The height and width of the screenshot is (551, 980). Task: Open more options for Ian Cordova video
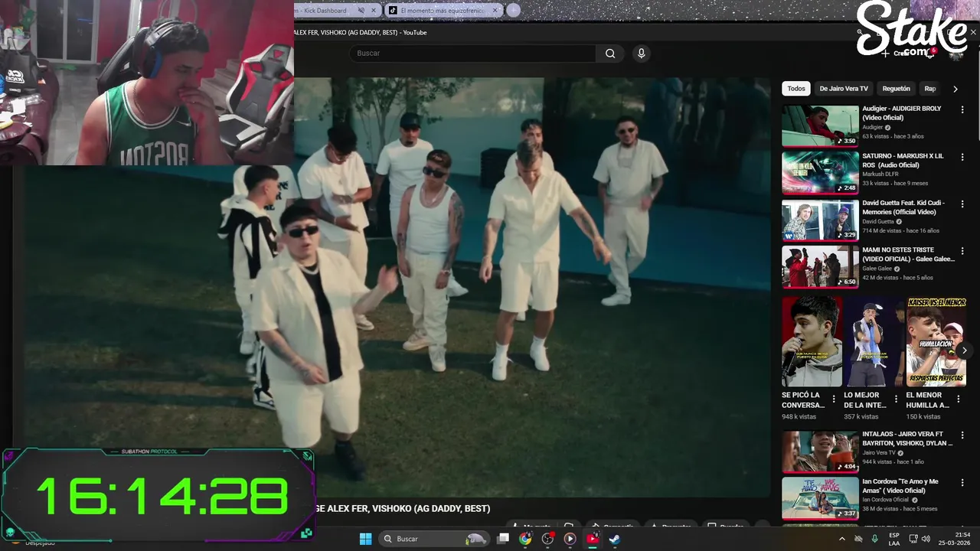[x=962, y=482]
